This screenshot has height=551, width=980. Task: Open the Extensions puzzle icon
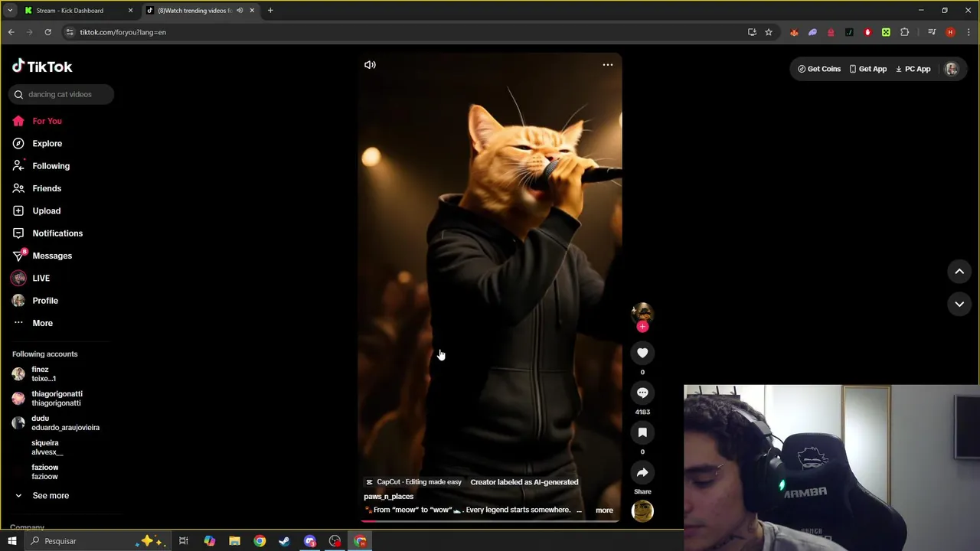pos(904,32)
